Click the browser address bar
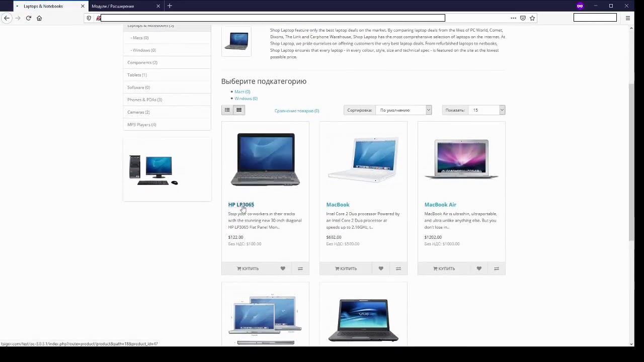This screenshot has width=644, height=362. [x=273, y=18]
